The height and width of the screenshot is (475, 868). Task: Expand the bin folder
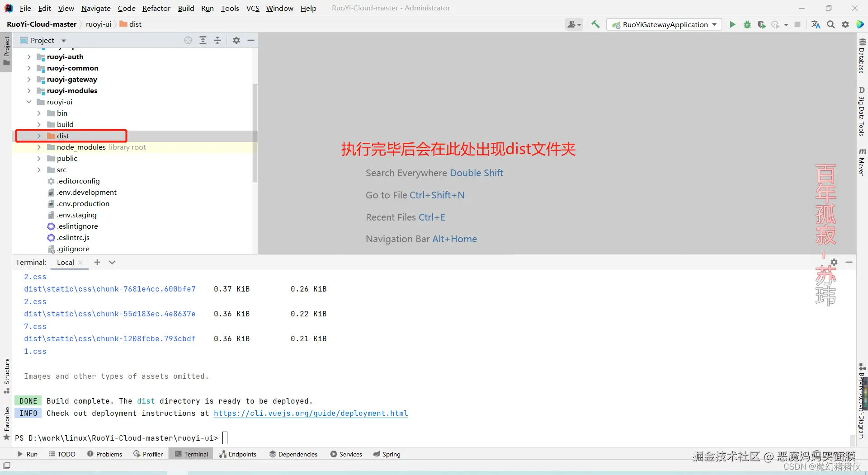(x=39, y=113)
